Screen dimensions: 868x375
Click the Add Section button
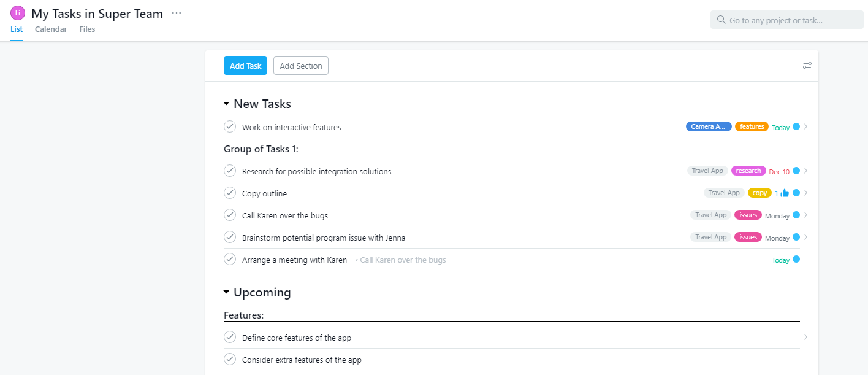pyautogui.click(x=301, y=66)
